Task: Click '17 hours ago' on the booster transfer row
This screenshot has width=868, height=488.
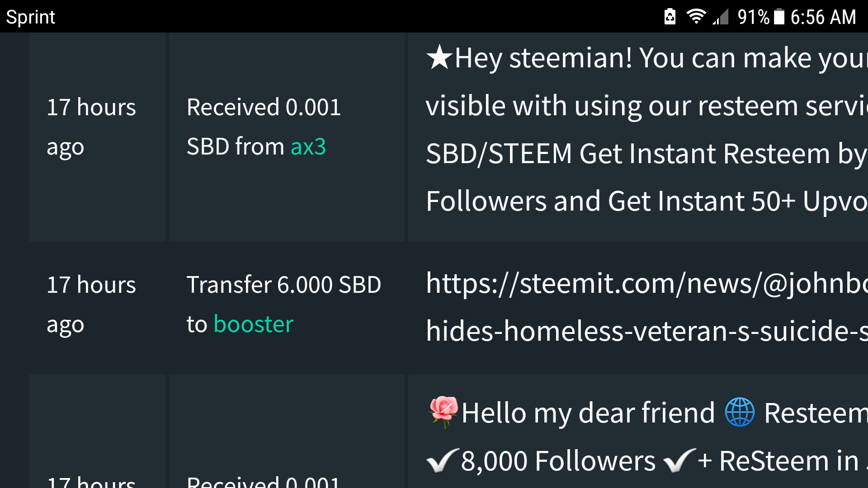Action: pyautogui.click(x=91, y=304)
